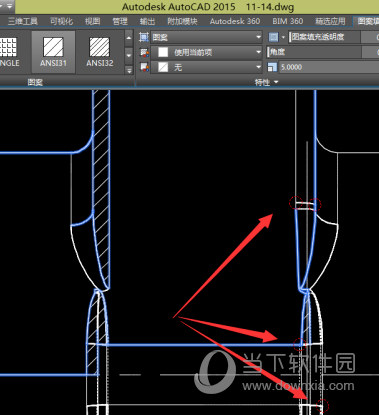Click the hatch transparency icon

[x=273, y=37]
